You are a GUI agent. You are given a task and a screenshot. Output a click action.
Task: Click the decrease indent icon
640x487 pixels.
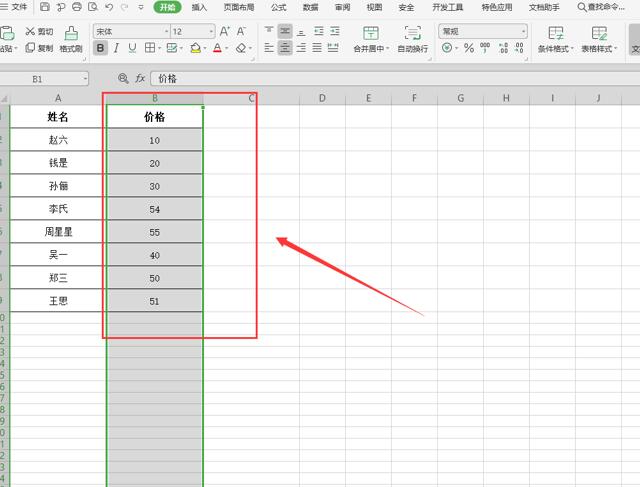(319, 31)
